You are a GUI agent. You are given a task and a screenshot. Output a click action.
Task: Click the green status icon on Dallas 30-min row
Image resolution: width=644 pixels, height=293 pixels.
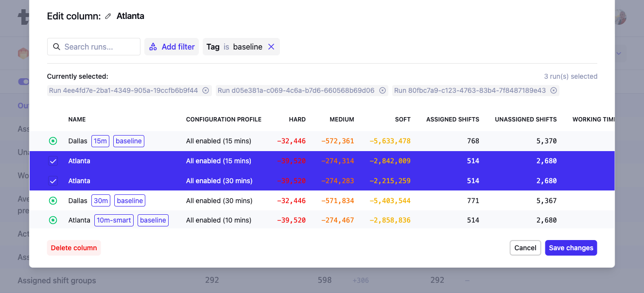pyautogui.click(x=53, y=200)
